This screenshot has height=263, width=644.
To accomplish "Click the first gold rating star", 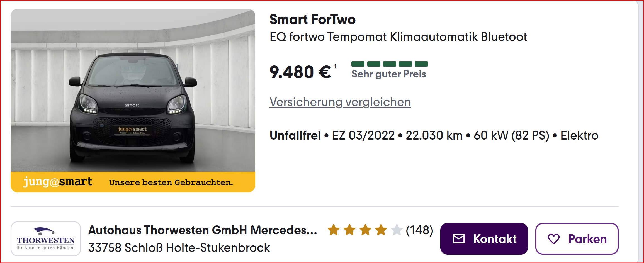I will 334,230.
